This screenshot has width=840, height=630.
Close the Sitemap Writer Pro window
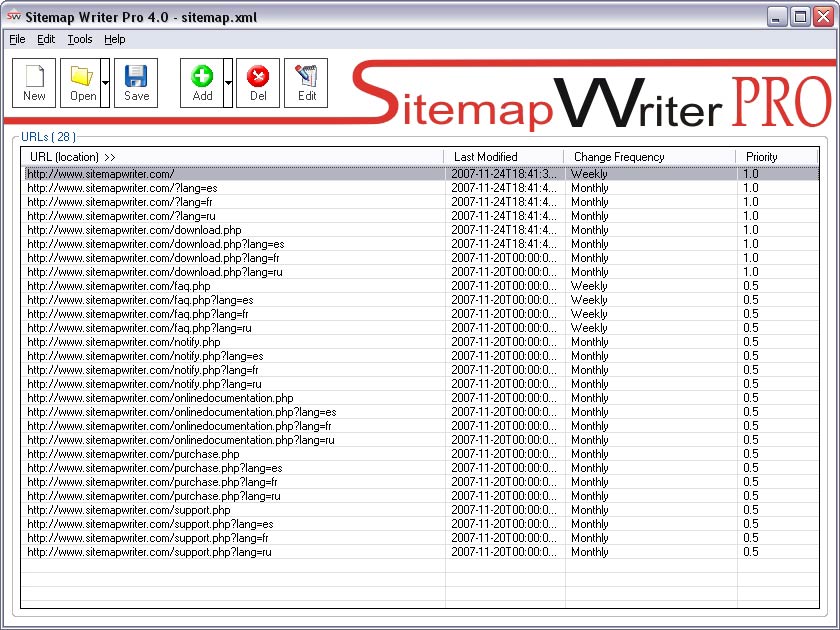pos(823,17)
